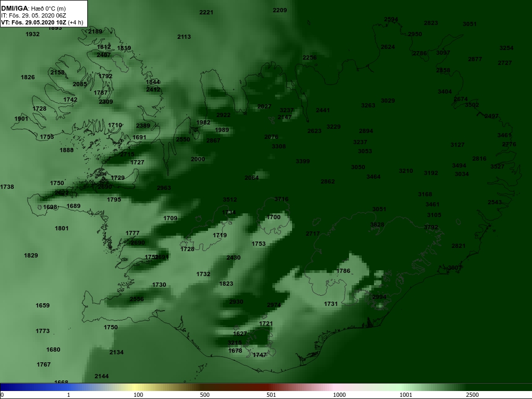
Task: Select the value 2158 on the map
Action: click(57, 72)
